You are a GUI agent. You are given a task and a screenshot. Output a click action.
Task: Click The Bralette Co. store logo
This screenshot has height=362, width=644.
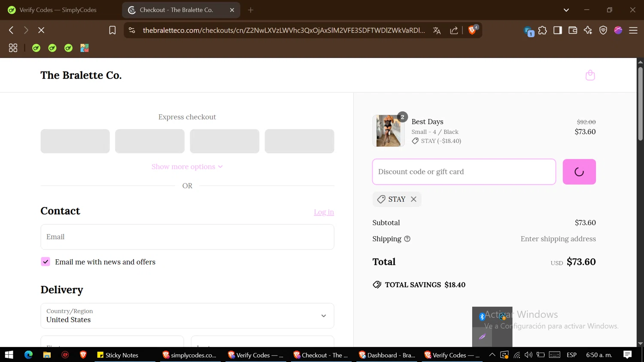81,75
